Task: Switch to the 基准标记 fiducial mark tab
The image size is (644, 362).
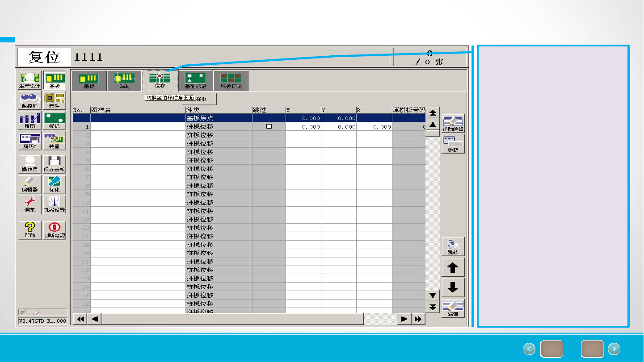Action: (x=195, y=81)
